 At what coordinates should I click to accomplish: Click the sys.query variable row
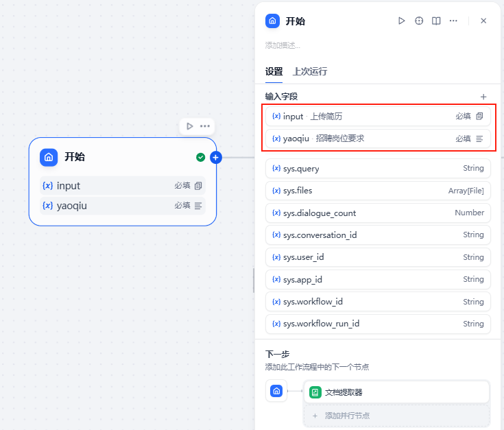click(377, 169)
